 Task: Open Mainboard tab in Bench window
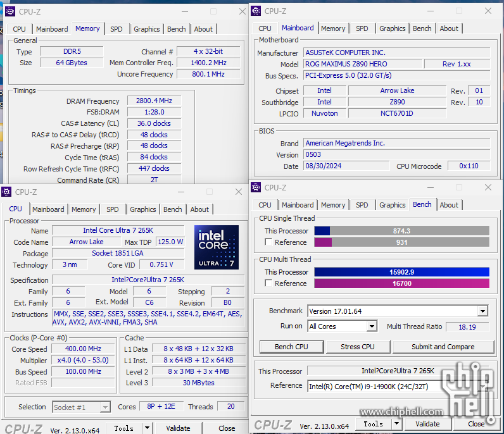tap(298, 204)
